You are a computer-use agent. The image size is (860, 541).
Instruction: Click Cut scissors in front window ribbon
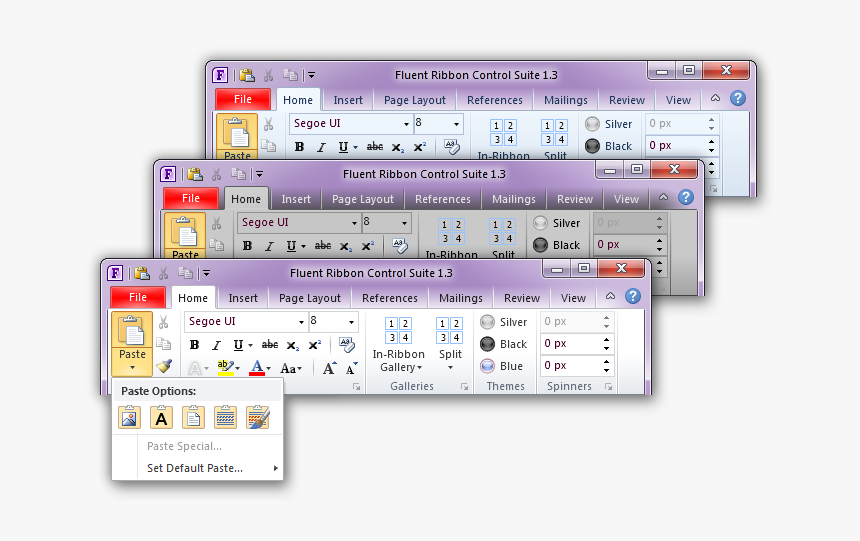(163, 322)
